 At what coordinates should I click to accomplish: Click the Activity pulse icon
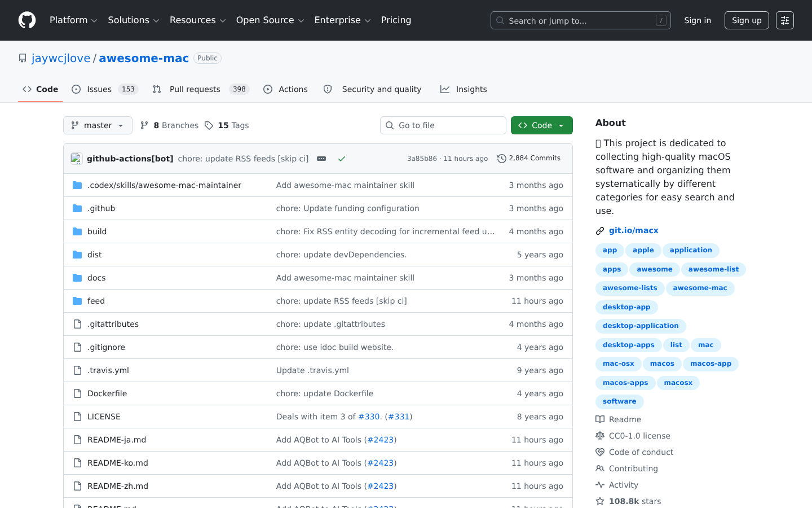pos(600,485)
